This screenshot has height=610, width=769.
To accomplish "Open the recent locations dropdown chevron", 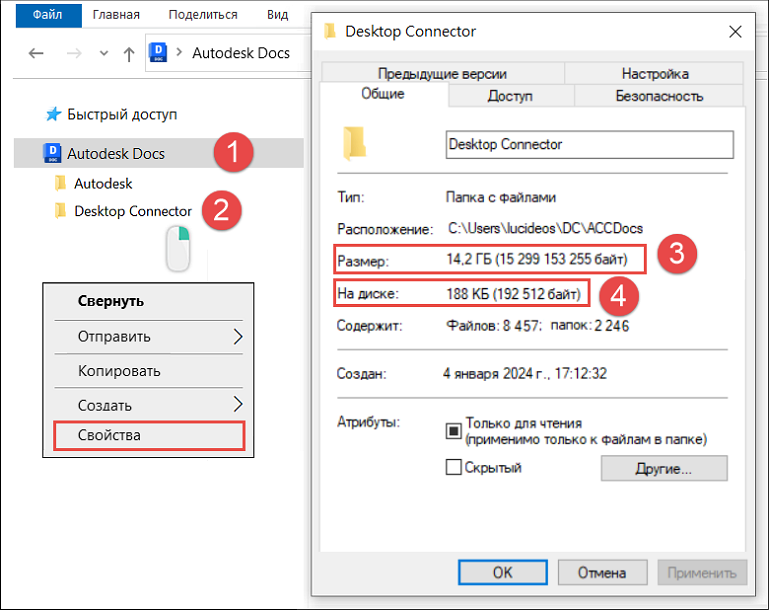I will [x=103, y=53].
